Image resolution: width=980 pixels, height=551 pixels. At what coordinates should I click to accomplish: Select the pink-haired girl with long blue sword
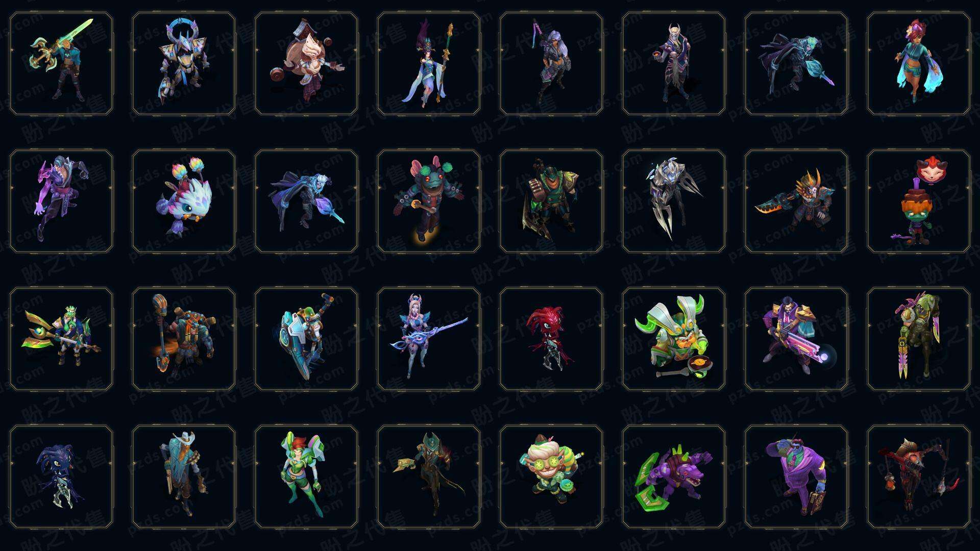click(429, 339)
